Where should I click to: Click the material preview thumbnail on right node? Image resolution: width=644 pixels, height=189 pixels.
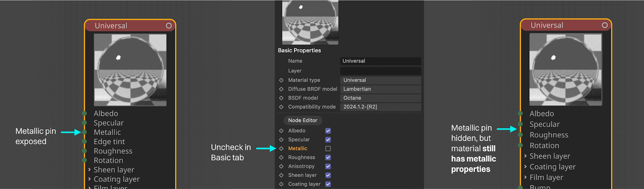(566, 69)
